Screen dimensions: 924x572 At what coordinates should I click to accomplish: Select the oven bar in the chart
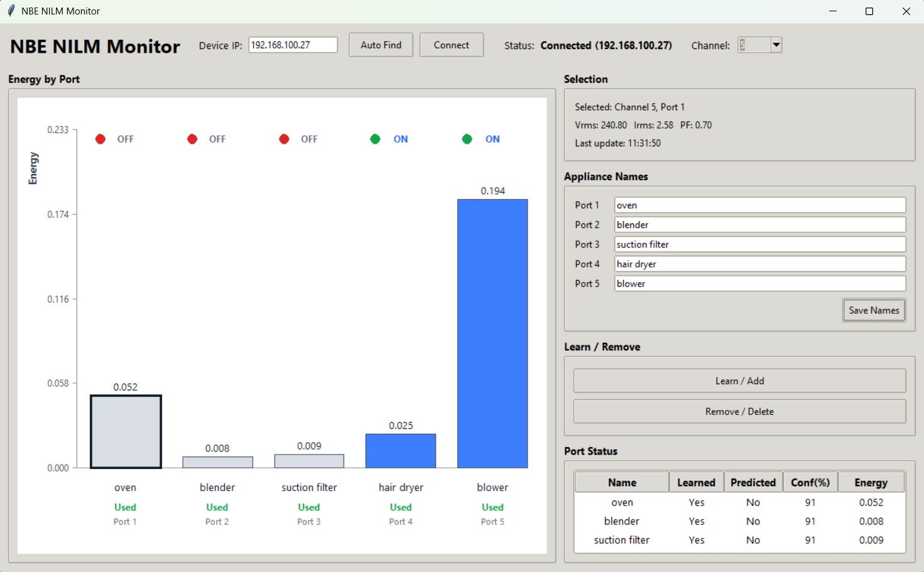[x=125, y=431]
